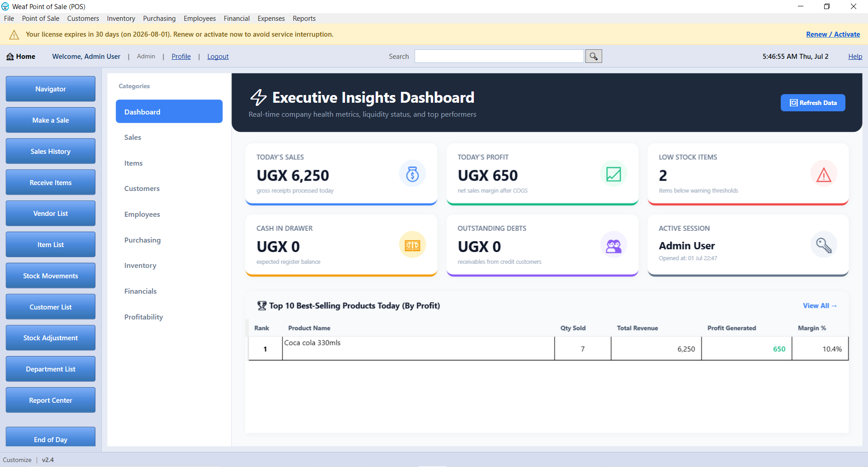
Task: Click the Total Revenue column header
Action: [637, 328]
